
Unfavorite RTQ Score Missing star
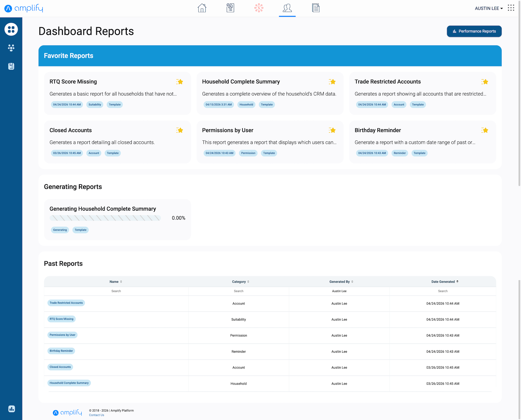point(180,82)
